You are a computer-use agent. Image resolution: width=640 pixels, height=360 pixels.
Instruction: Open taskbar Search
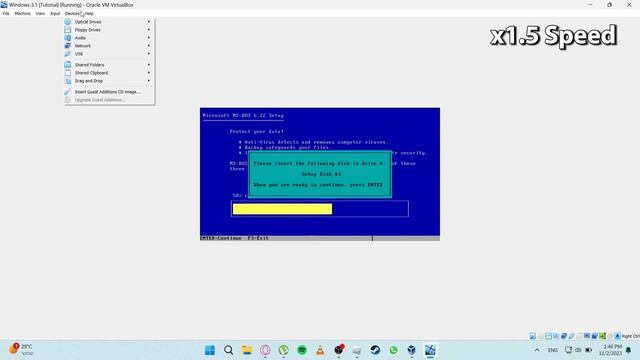[x=229, y=350]
